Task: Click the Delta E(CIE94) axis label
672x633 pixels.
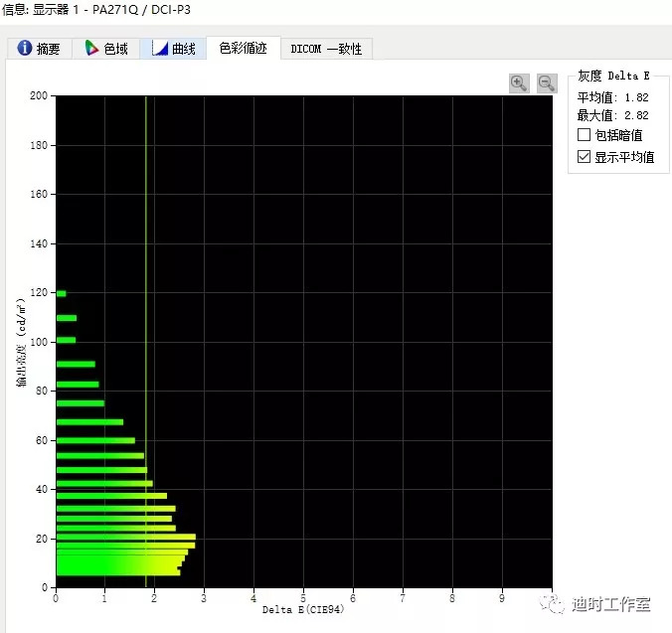Action: (303, 609)
